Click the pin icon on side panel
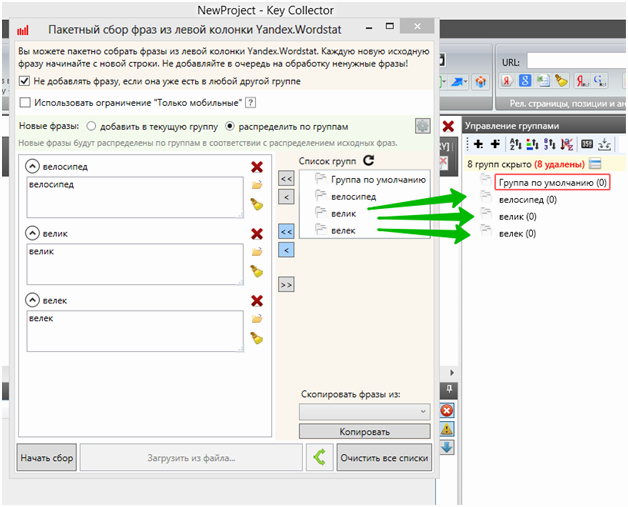 [449, 388]
